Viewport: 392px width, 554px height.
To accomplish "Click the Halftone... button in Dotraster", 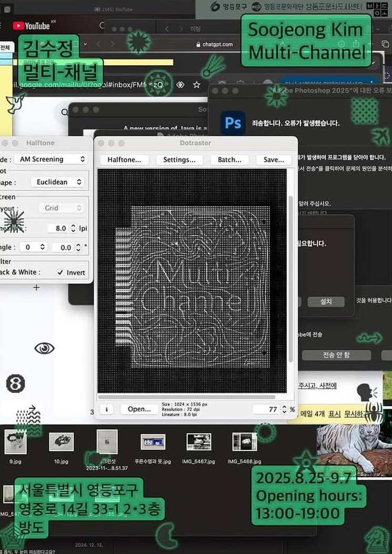I will coord(124,160).
